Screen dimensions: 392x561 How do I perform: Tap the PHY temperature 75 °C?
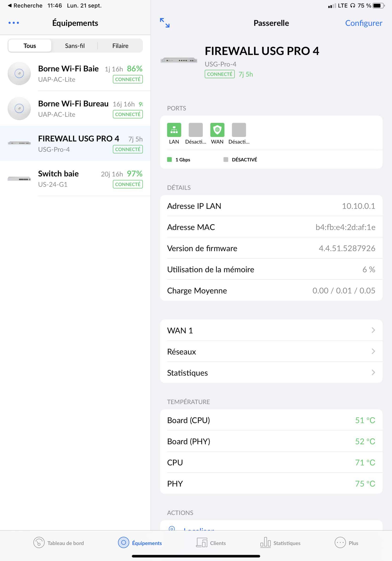365,483
